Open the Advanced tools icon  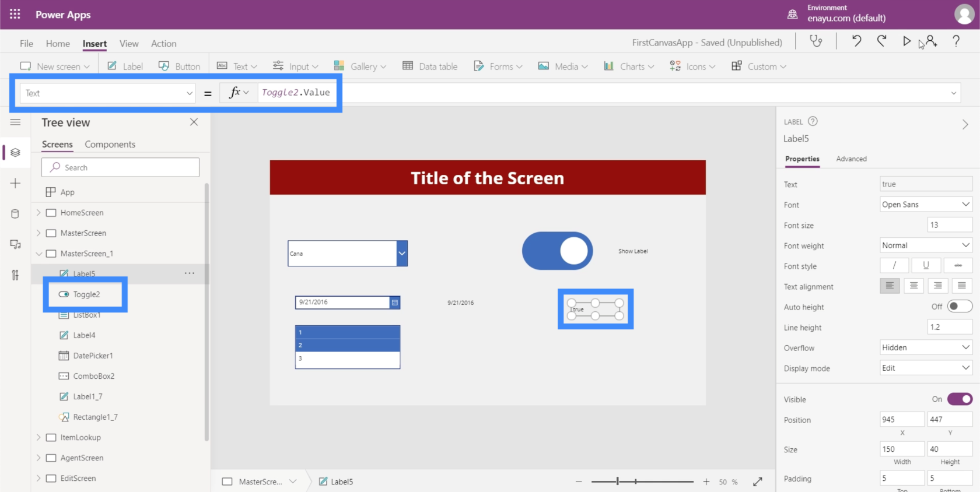[x=15, y=275]
